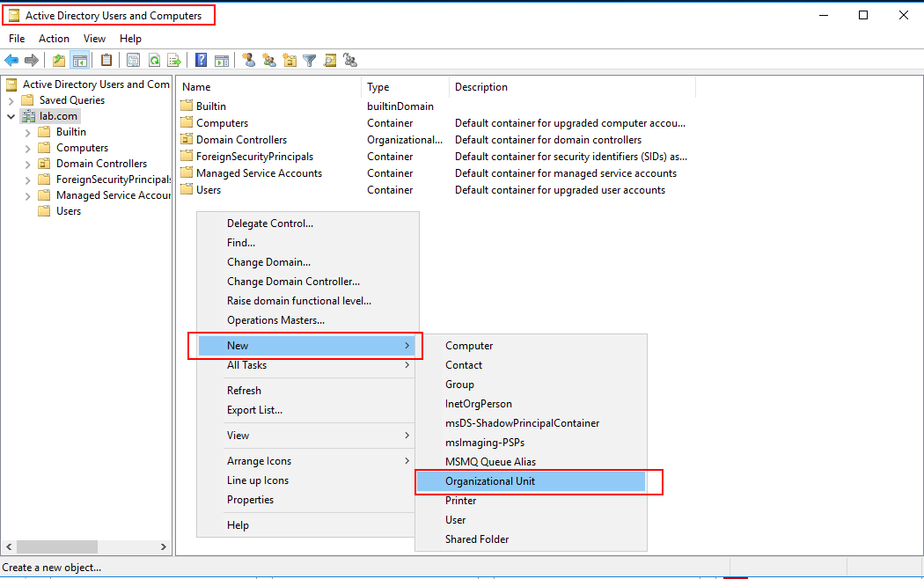This screenshot has height=579, width=924.
Task: Click the Back arrow in the toolbar
Action: click(x=11, y=60)
